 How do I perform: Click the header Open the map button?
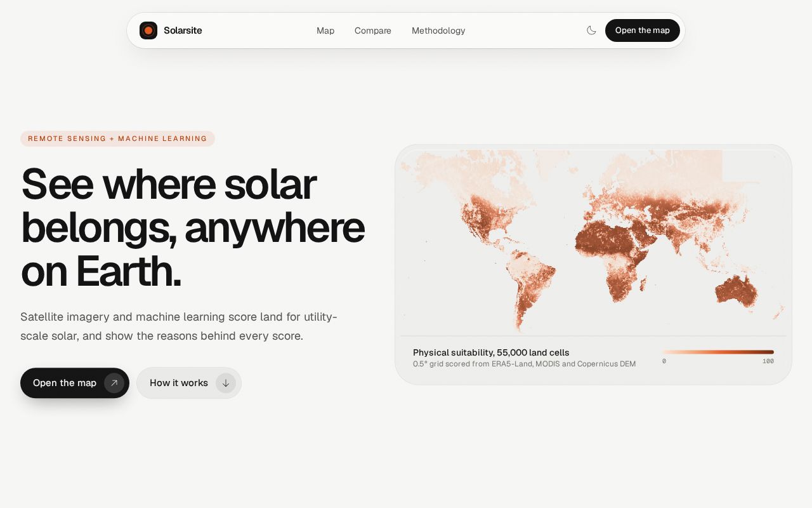click(643, 30)
